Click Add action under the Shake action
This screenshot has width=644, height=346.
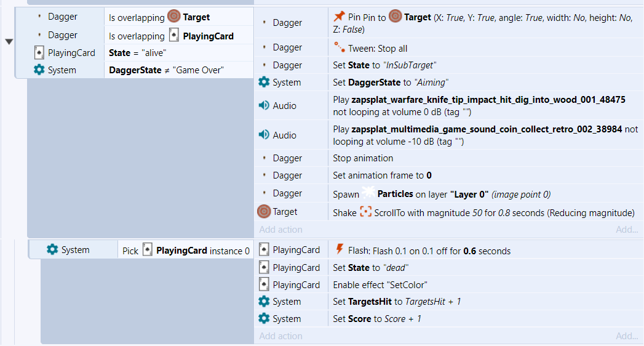pyautogui.click(x=280, y=229)
